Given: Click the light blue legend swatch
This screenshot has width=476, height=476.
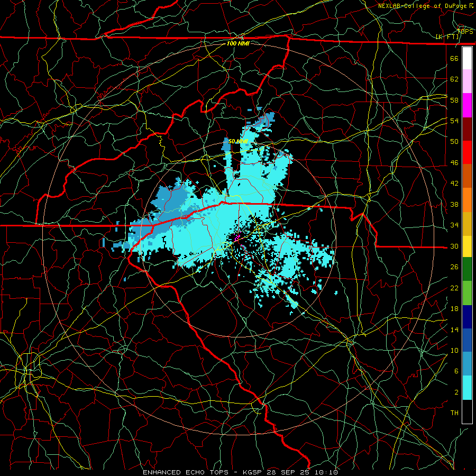Looking at the screenshot, I should click(x=467, y=364).
